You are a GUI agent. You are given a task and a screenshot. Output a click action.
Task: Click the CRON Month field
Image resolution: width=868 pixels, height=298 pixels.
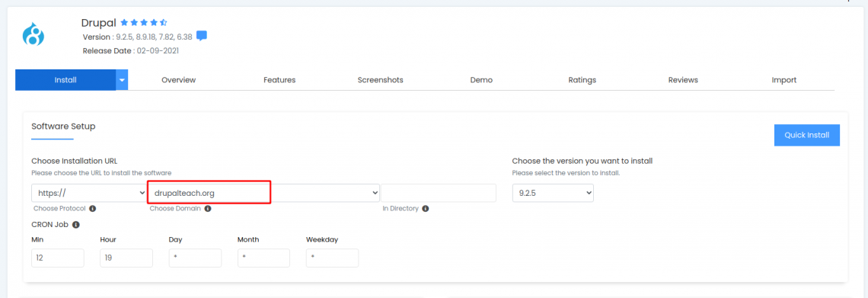(x=263, y=258)
